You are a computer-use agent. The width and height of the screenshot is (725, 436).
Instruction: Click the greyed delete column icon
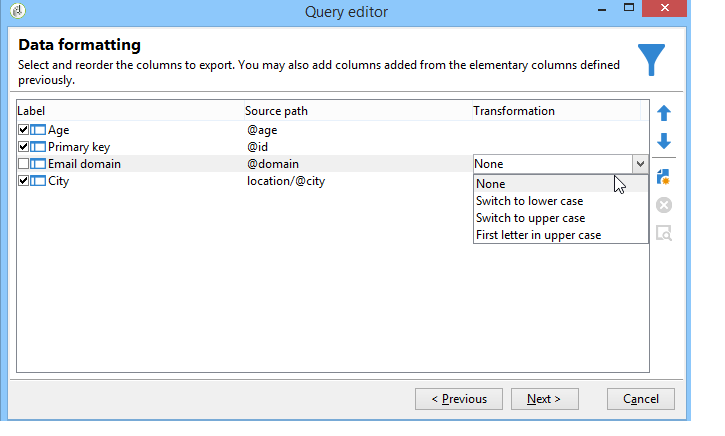(664, 205)
